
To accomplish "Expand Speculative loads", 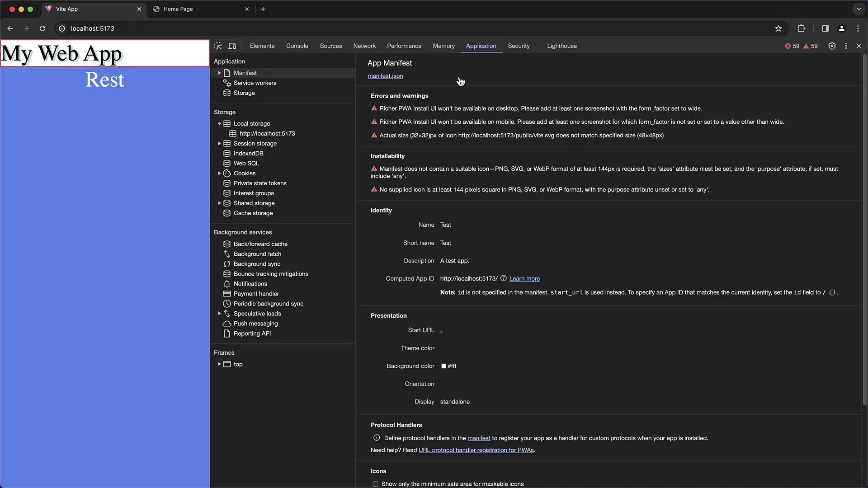I will (219, 314).
